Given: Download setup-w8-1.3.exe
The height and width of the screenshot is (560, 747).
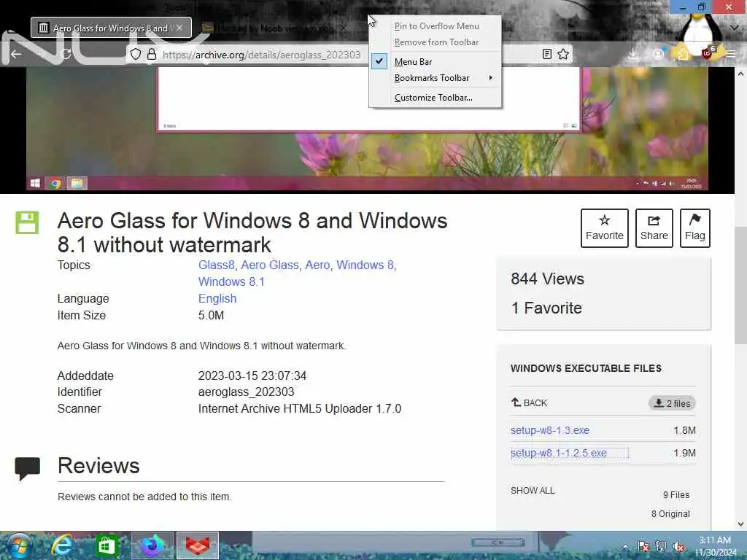Looking at the screenshot, I should tap(550, 430).
